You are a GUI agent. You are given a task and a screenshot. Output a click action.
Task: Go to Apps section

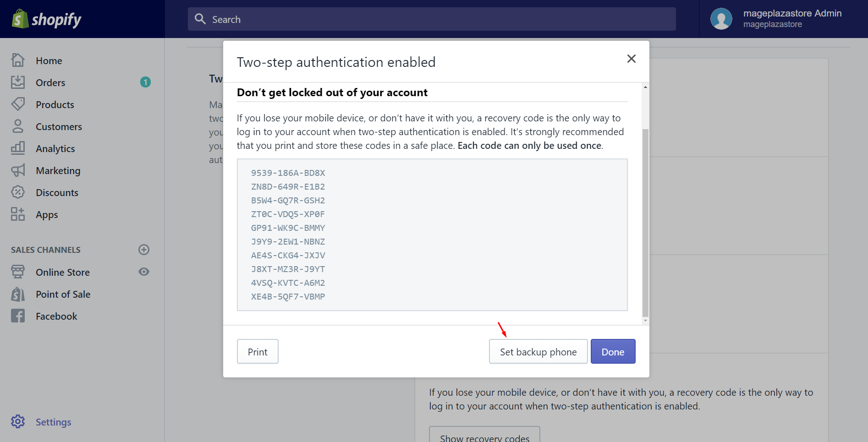pos(47,214)
